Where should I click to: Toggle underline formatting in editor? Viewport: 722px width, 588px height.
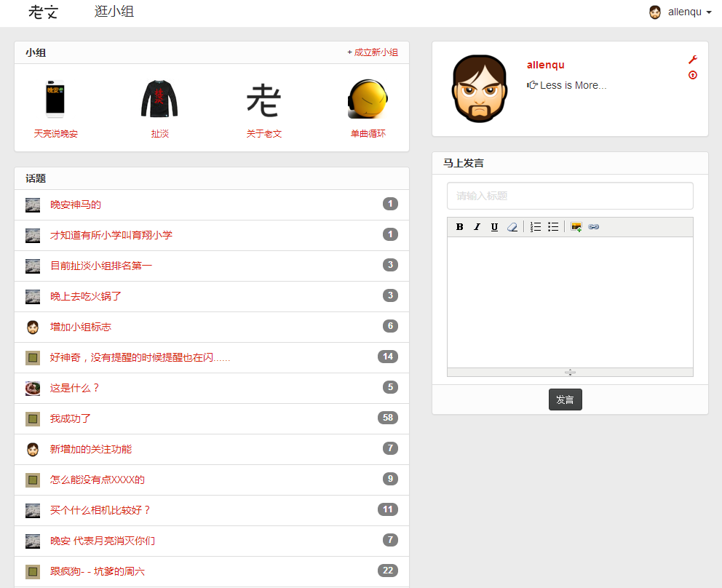(x=494, y=227)
